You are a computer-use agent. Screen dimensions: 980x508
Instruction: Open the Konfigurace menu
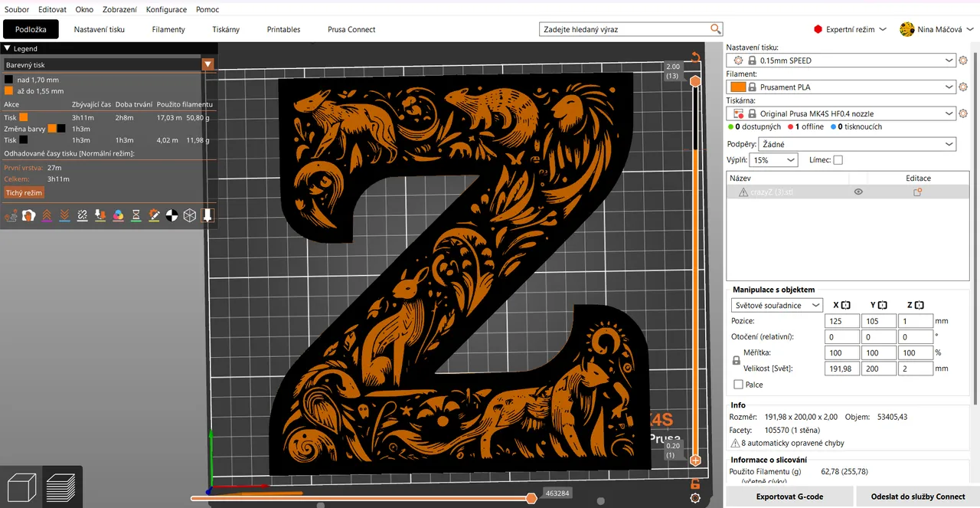point(166,9)
